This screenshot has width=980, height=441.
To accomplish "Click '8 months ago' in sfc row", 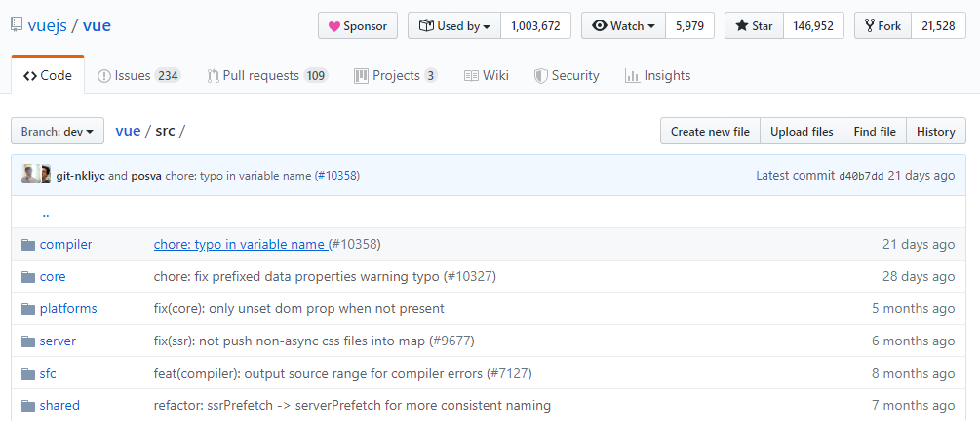I will pyautogui.click(x=913, y=374).
